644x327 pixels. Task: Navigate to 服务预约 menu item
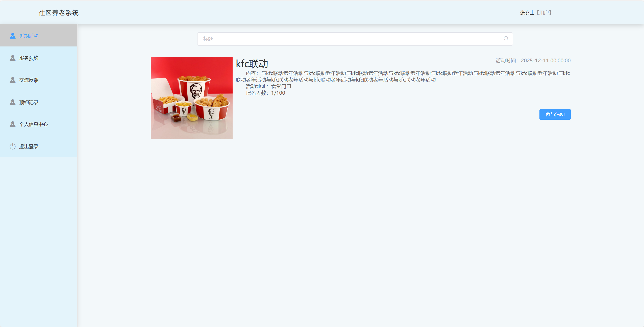[x=28, y=58]
